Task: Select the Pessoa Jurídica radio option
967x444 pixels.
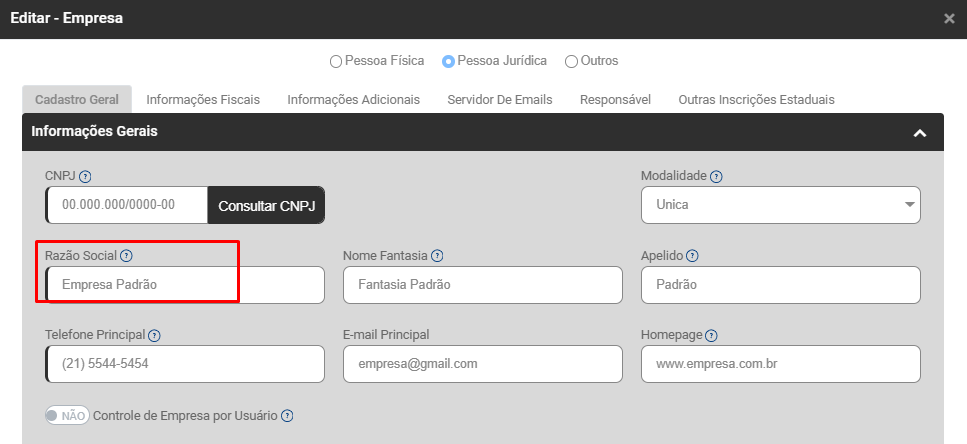Action: pos(449,61)
